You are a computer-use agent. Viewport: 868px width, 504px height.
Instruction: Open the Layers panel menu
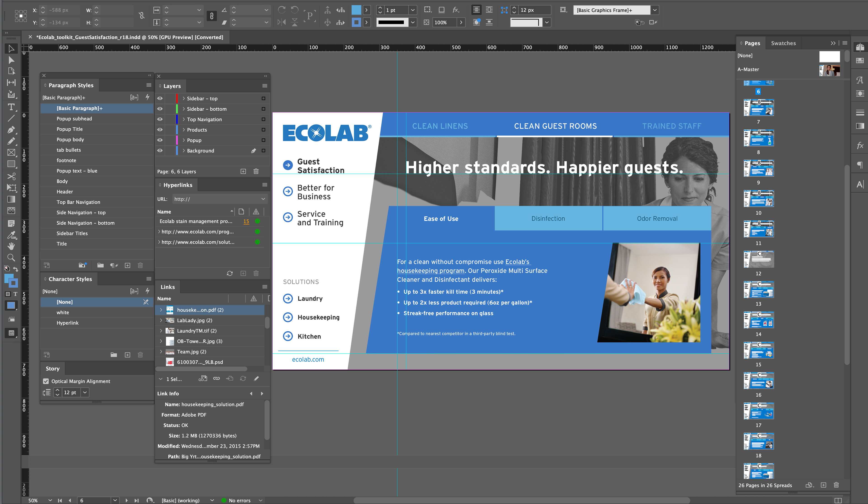(x=264, y=86)
